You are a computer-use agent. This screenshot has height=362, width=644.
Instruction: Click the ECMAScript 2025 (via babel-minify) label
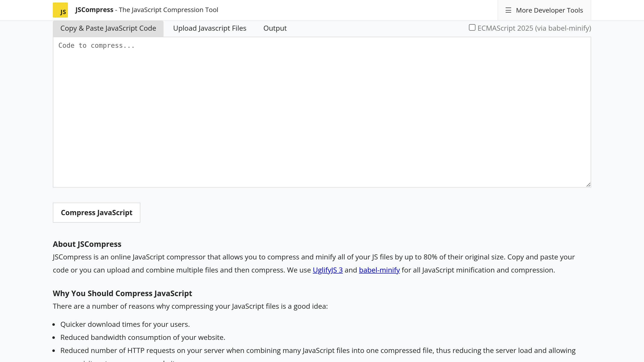click(534, 28)
